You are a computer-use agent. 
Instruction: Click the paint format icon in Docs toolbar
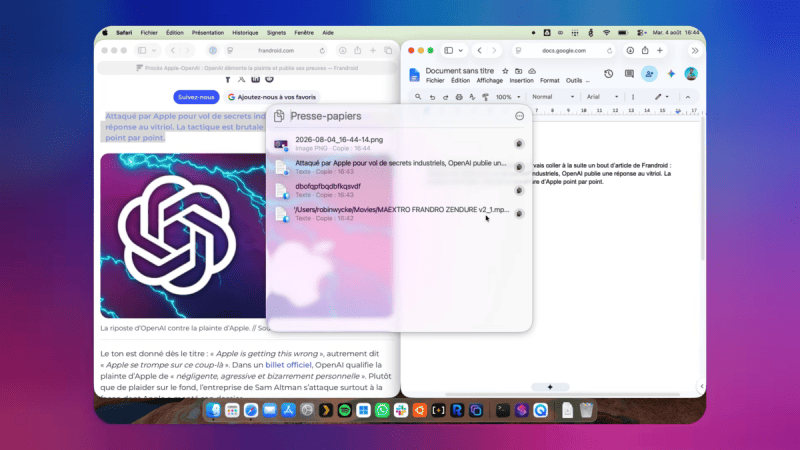pos(486,97)
